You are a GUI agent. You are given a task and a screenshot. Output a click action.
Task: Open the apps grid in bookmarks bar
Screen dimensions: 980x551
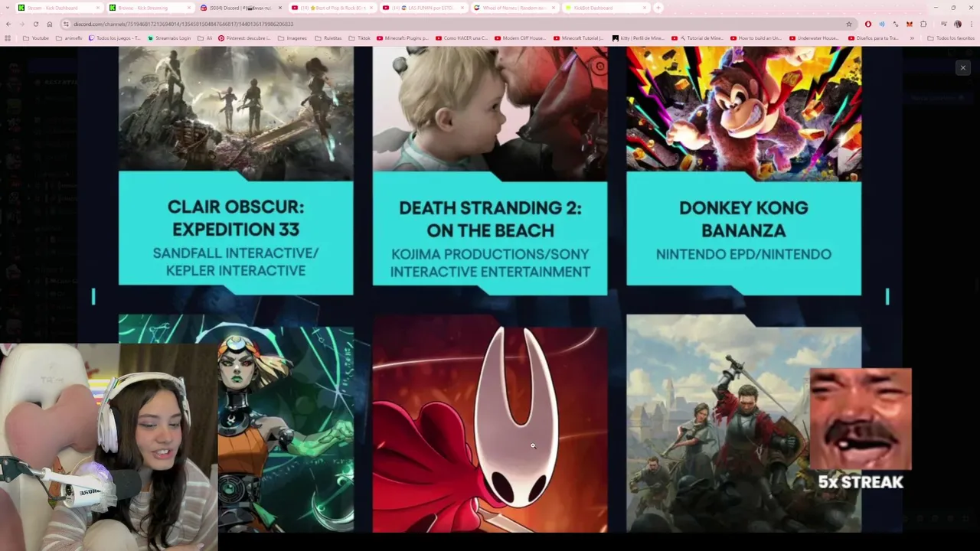click(x=8, y=37)
